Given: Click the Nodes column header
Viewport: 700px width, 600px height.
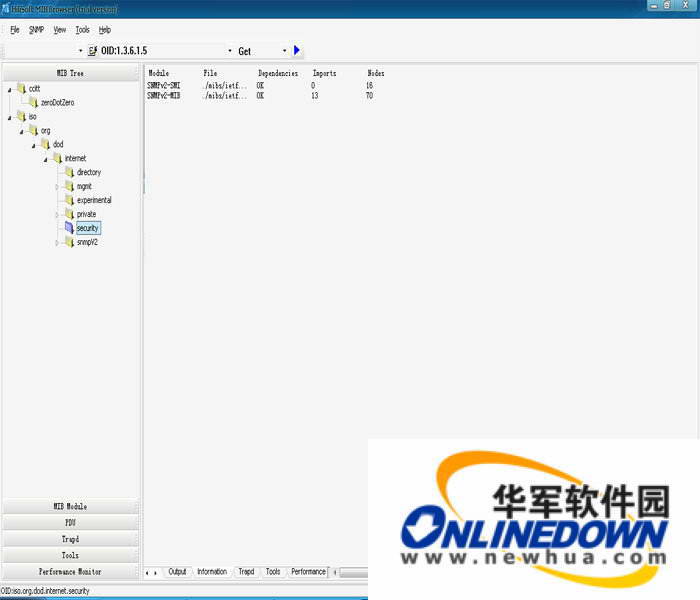Looking at the screenshot, I should (x=376, y=73).
